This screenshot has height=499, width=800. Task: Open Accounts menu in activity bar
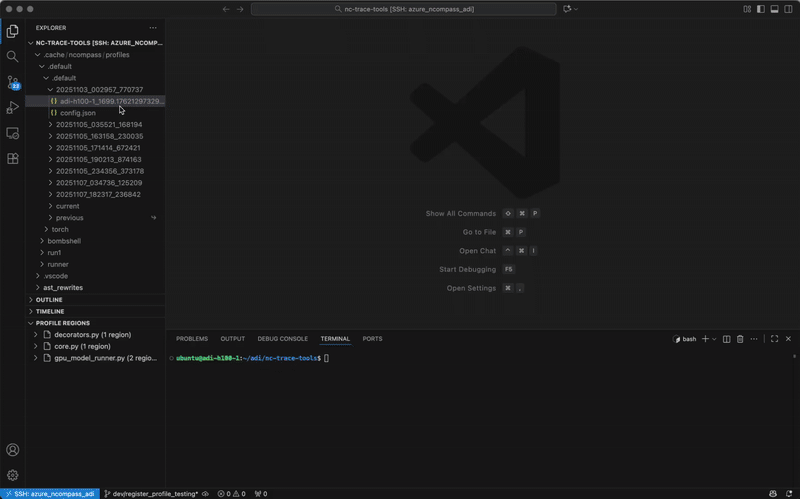pos(12,450)
